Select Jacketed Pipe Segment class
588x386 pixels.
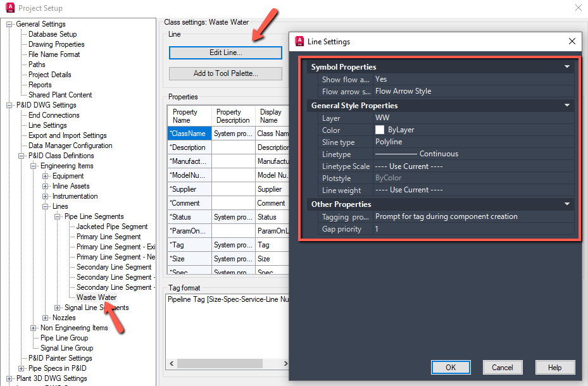click(x=112, y=227)
